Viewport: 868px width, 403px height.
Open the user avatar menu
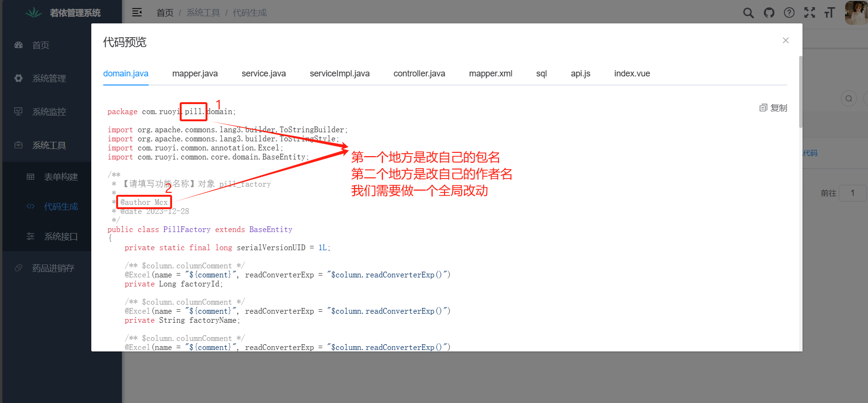(x=856, y=12)
